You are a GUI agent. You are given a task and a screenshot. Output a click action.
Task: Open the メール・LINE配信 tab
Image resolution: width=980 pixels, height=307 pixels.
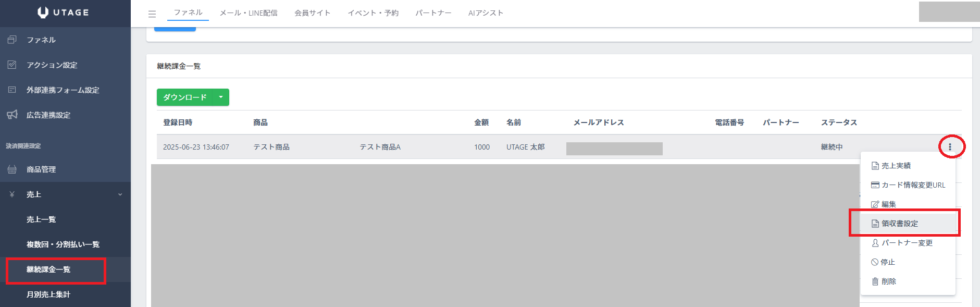[249, 13]
